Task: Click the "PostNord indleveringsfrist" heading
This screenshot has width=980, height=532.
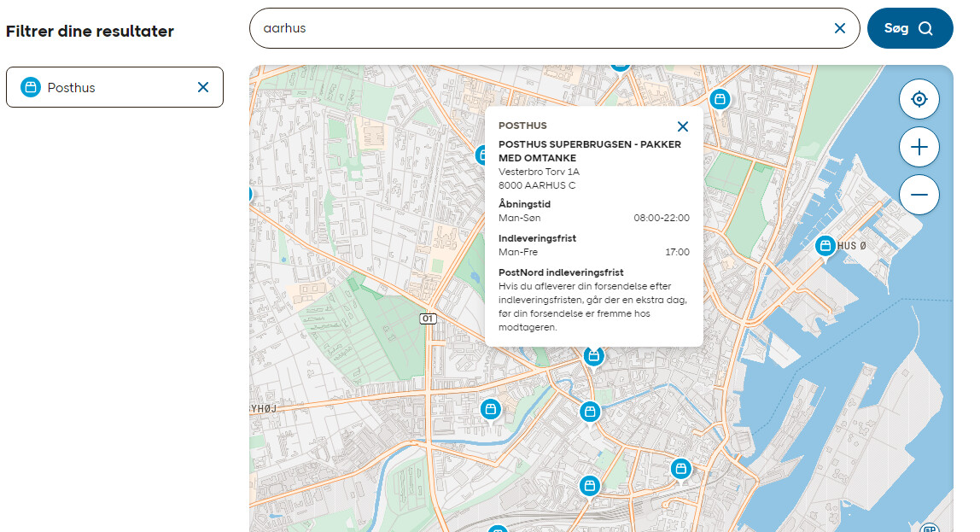Action: coord(561,272)
